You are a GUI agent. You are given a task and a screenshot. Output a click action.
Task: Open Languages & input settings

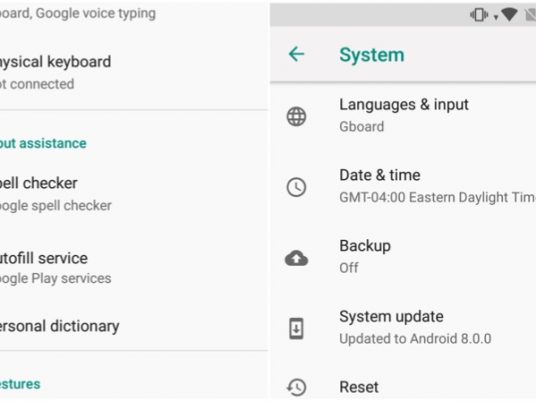403,116
